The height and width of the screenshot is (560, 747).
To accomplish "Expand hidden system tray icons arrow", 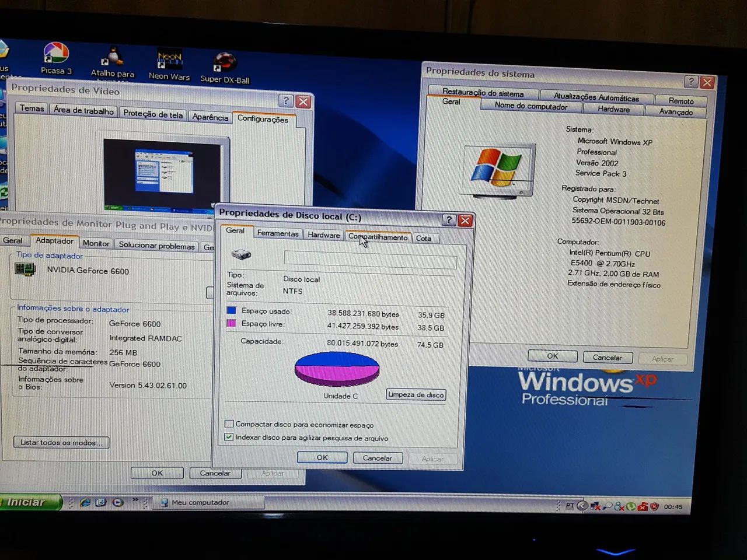I will [x=582, y=506].
